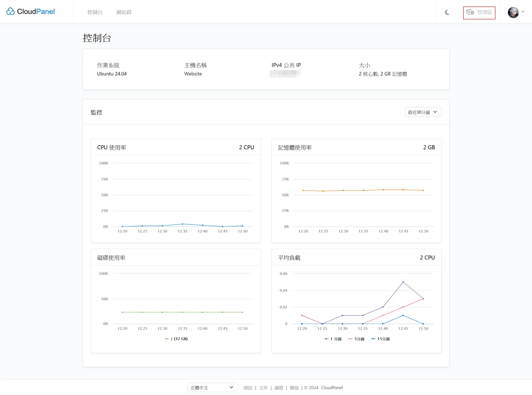Click the CPU usage point at 12:35
The width and height of the screenshot is (532, 395).
click(x=182, y=224)
